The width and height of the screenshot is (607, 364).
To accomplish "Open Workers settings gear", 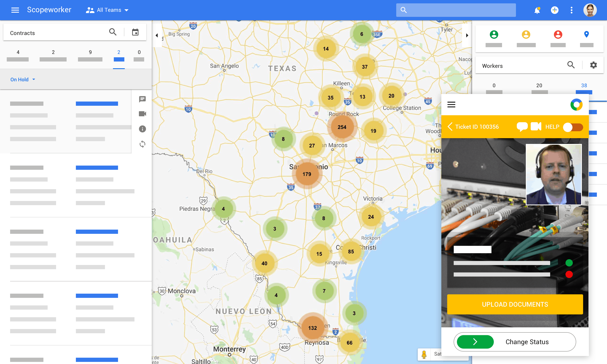I will pos(593,65).
